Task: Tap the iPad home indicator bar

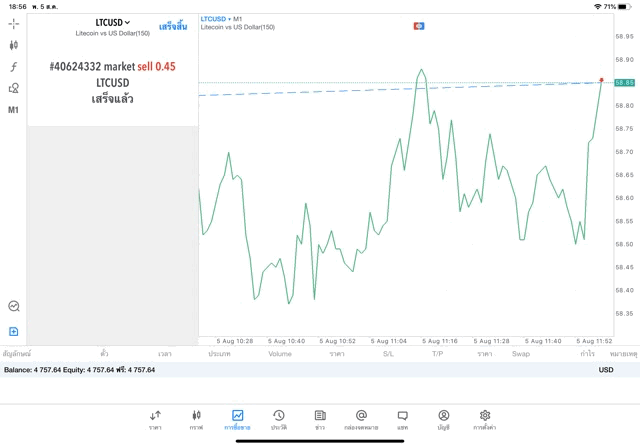Action: (320, 441)
